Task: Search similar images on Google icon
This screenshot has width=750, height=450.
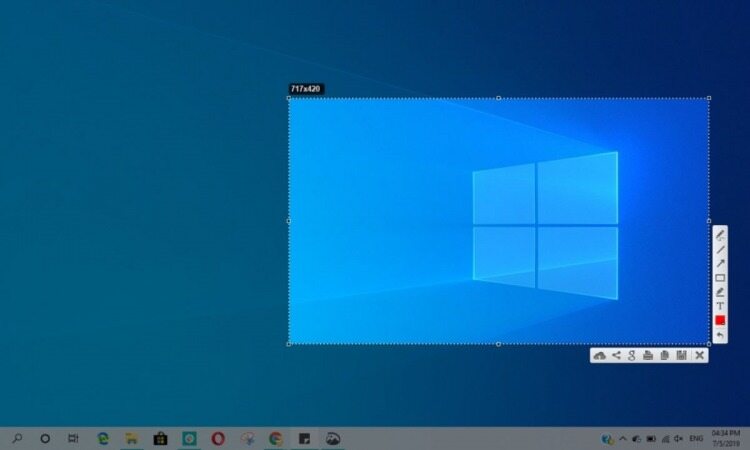Action: (x=632, y=355)
